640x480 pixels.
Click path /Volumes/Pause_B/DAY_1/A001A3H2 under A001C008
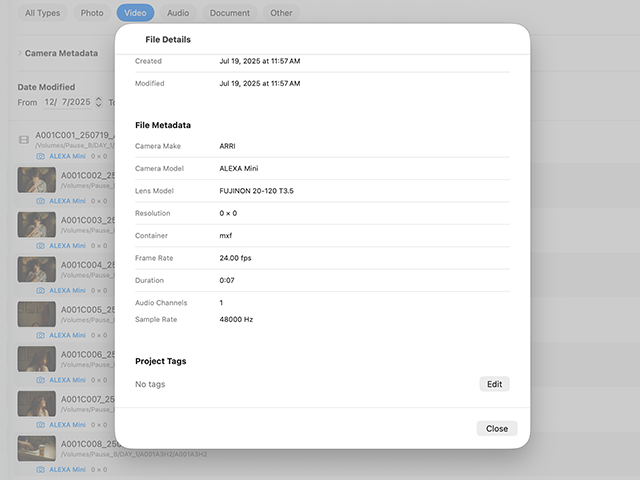pyautogui.click(x=134, y=454)
